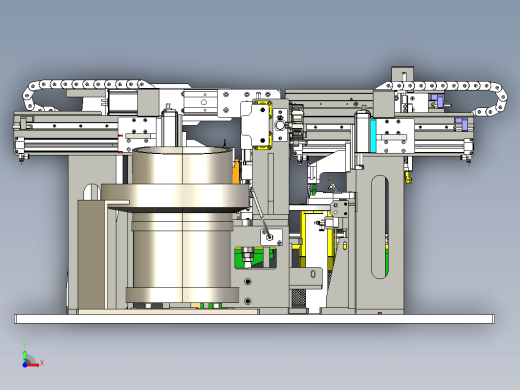This screenshot has width=520, height=390.
Task: Click the green Y axis of the triad
Action: [25, 355]
